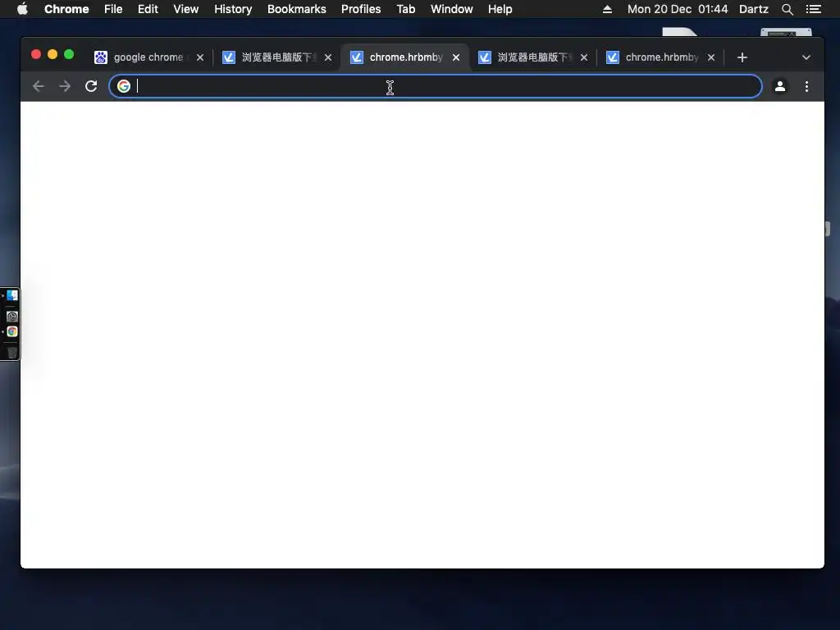Open the Apple menu
The height and width of the screenshot is (630, 840).
pos(22,9)
